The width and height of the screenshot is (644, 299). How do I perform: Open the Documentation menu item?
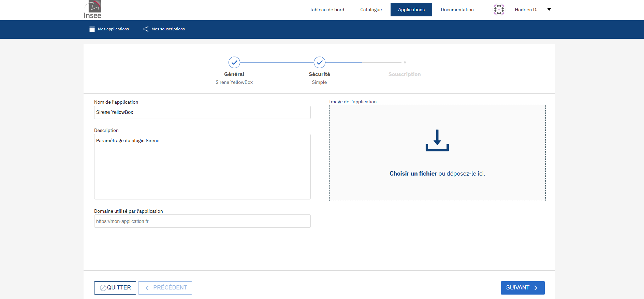point(457,10)
